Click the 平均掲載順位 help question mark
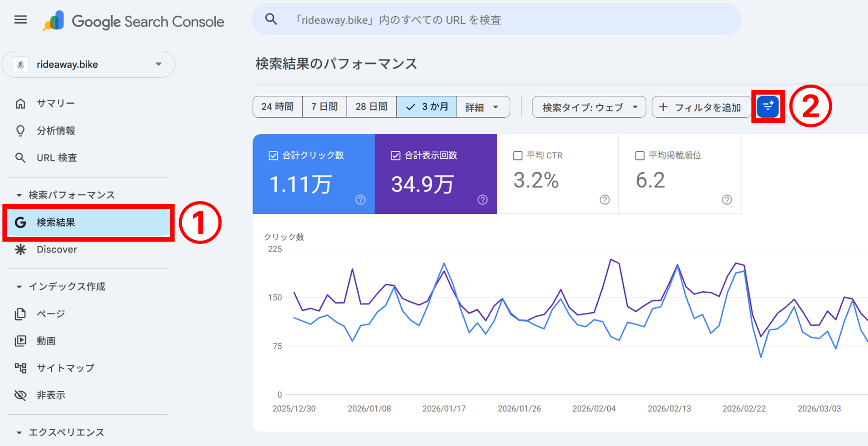This screenshot has width=868, height=446. 727,199
